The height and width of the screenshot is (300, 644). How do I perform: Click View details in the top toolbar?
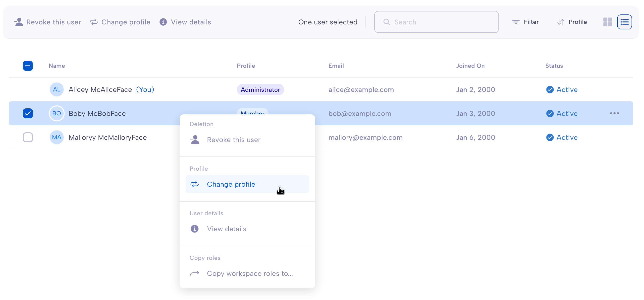[x=185, y=22]
